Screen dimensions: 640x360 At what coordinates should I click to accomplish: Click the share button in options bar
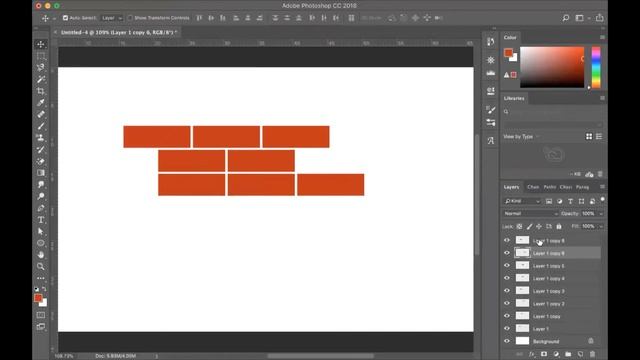600,18
